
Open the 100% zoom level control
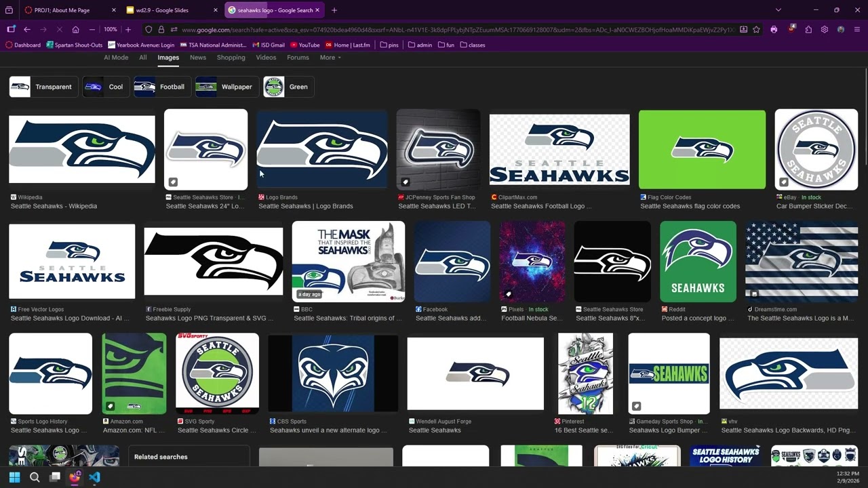[110, 30]
